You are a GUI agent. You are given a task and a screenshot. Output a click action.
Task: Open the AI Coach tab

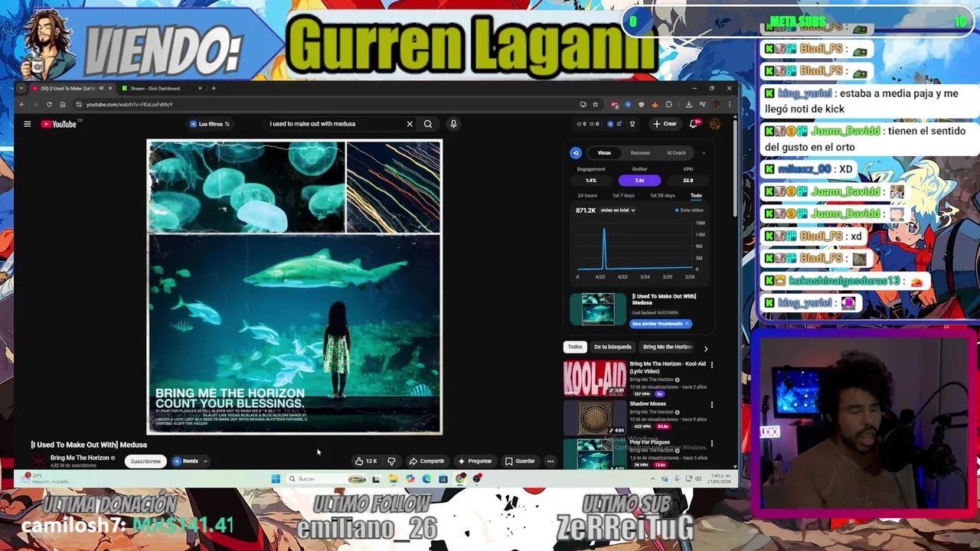point(676,153)
